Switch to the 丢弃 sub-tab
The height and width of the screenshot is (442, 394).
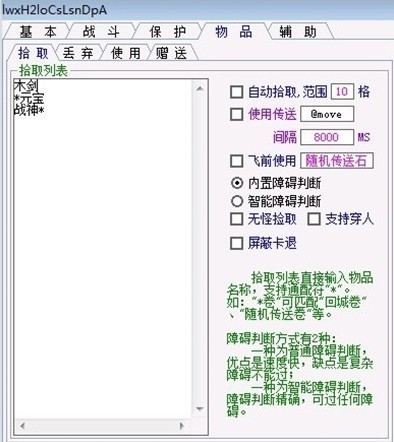tap(78, 53)
